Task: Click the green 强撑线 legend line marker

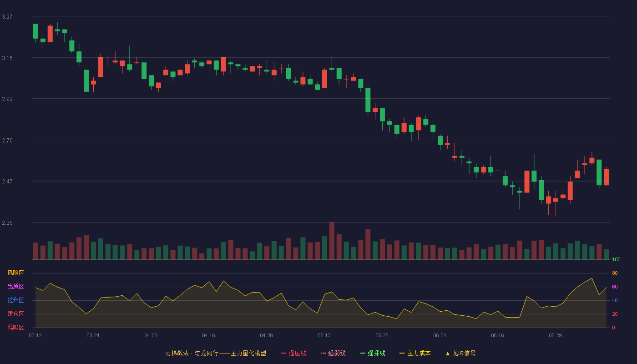Action: [363, 353]
